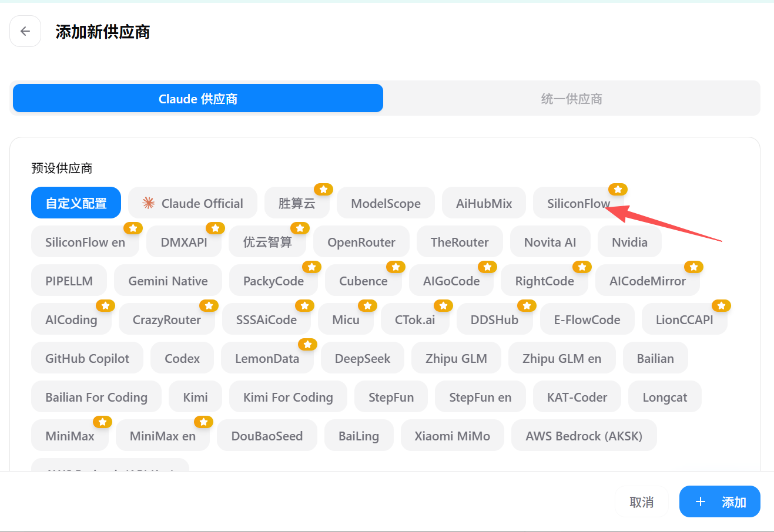
Task: Pick the MiniMax en preset
Action: (162, 436)
